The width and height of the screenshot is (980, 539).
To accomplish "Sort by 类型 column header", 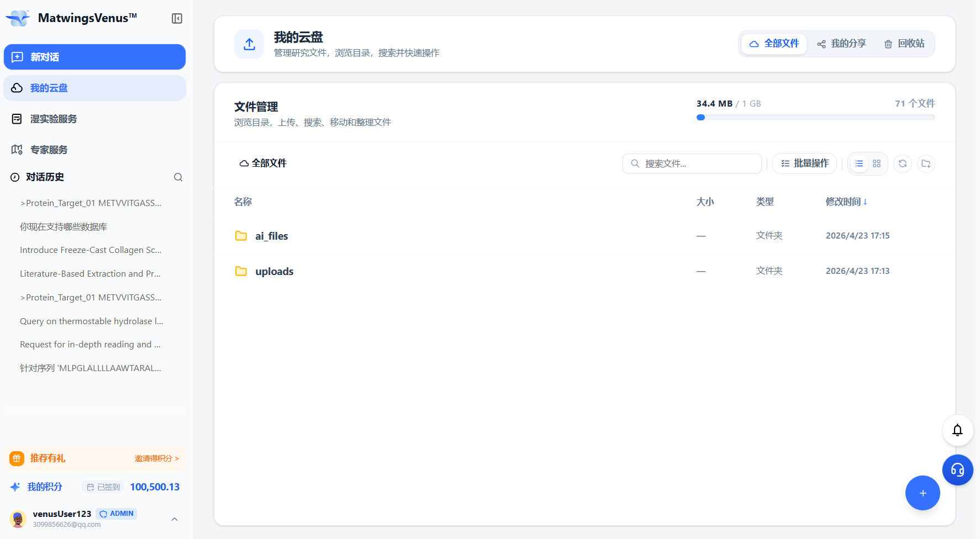I will 765,202.
